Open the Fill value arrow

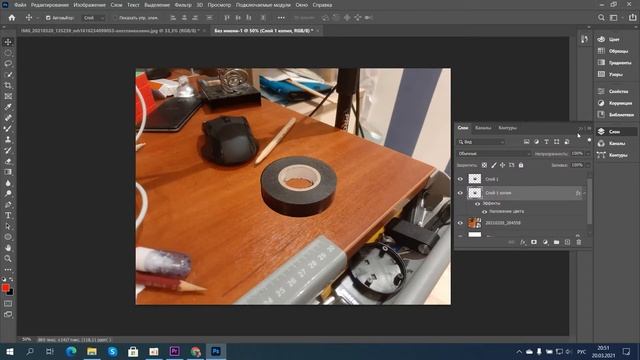588,165
